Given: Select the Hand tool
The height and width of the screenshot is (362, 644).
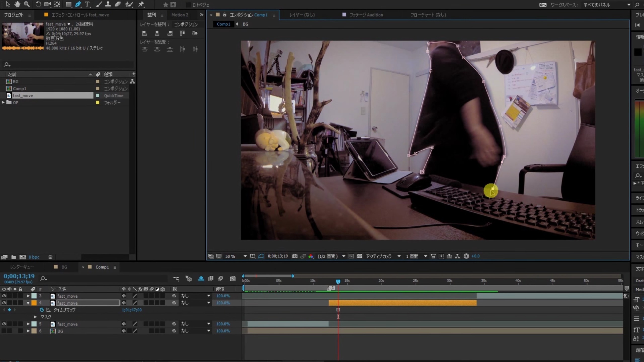Looking at the screenshot, I should coord(17,4).
